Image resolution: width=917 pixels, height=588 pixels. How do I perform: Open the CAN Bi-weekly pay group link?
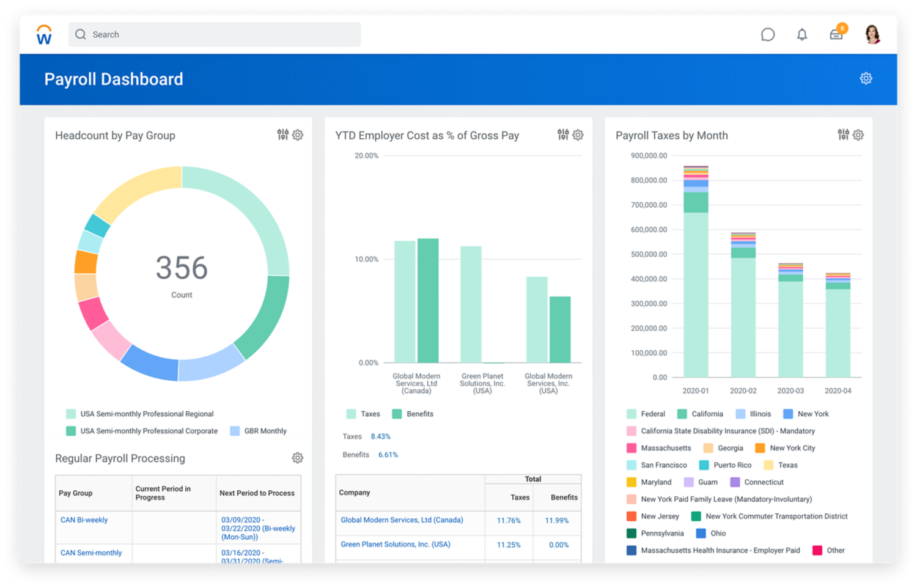pyautogui.click(x=84, y=520)
